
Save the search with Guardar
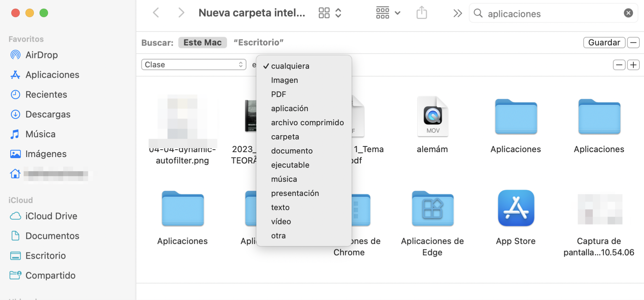click(x=604, y=42)
